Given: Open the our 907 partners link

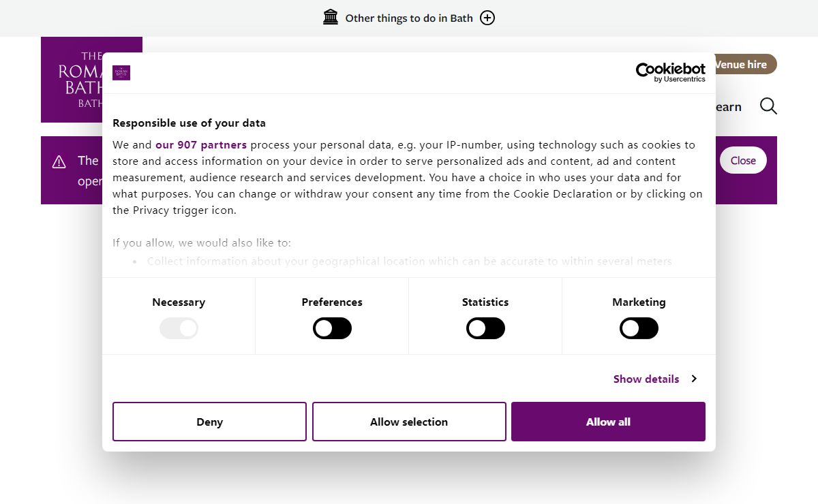Looking at the screenshot, I should (201, 145).
